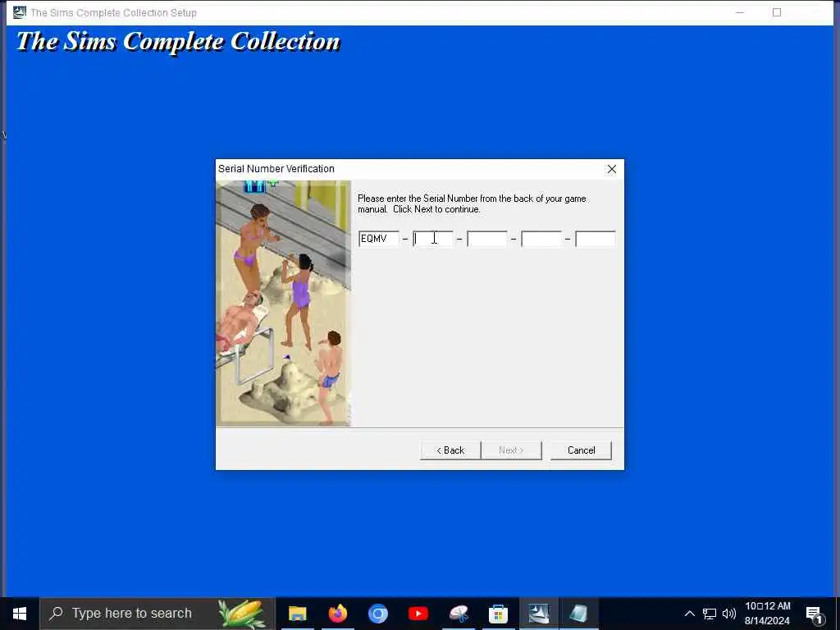Screen dimensions: 840x630
Task: Open Microsoft Store from the taskbar
Action: tap(498, 614)
